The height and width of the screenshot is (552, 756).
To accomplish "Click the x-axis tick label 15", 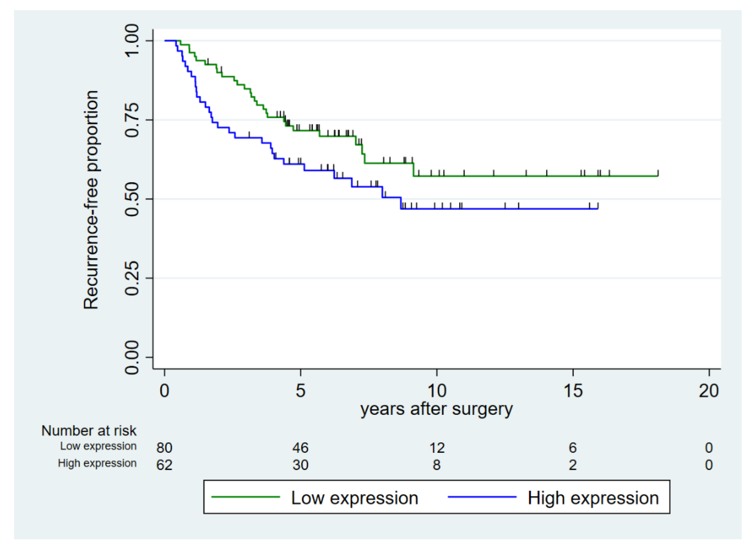I will [573, 391].
